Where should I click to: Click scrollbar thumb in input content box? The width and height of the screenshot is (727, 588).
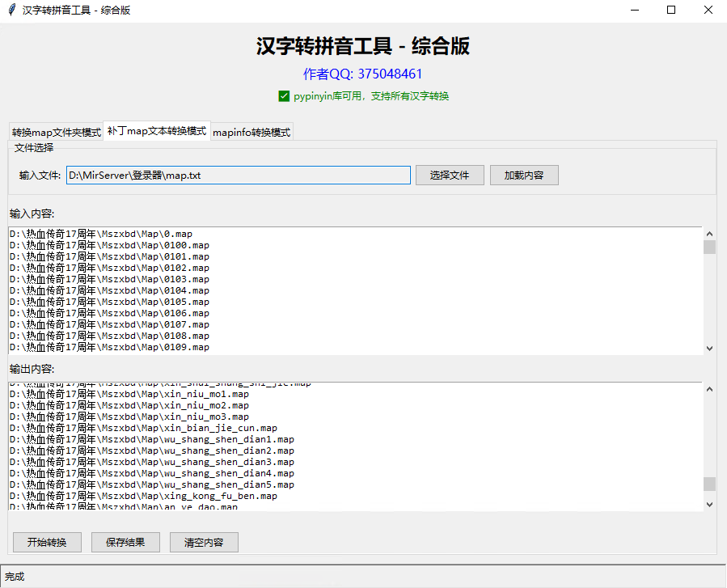709,247
